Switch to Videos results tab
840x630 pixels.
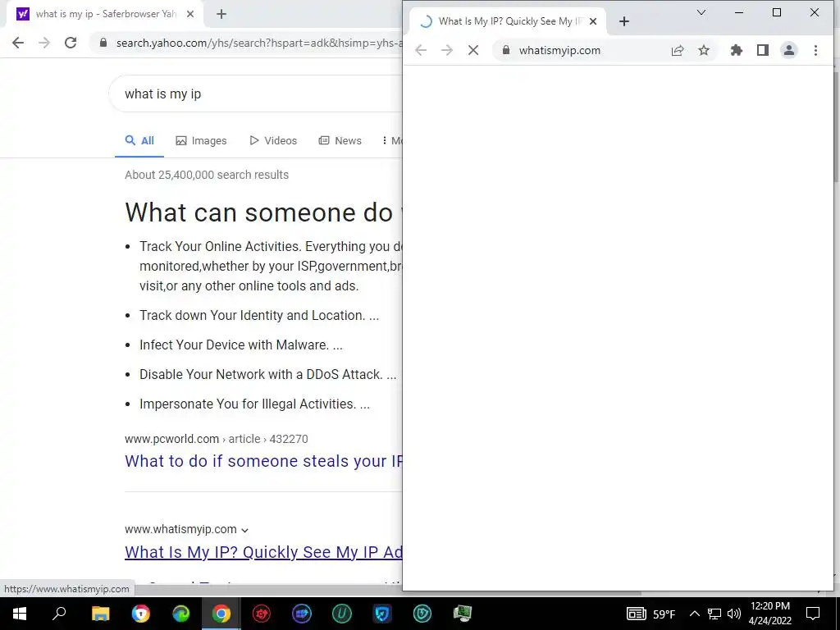[x=273, y=141]
